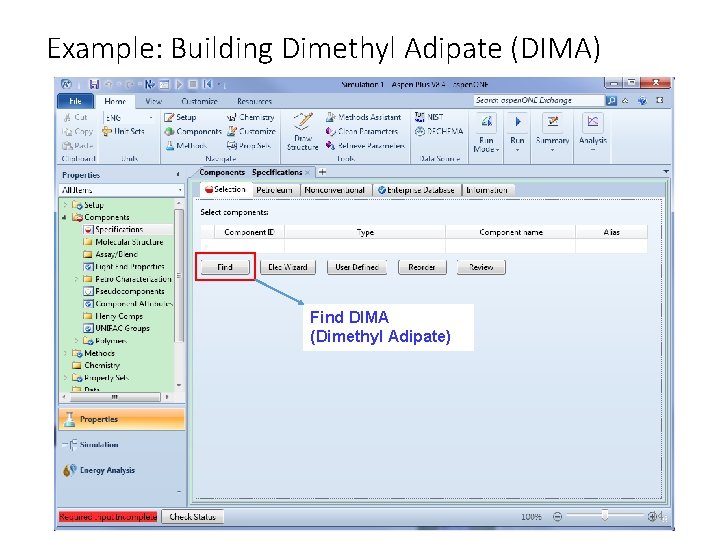
Task: Click Clean Parameters tool
Action: [x=362, y=131]
